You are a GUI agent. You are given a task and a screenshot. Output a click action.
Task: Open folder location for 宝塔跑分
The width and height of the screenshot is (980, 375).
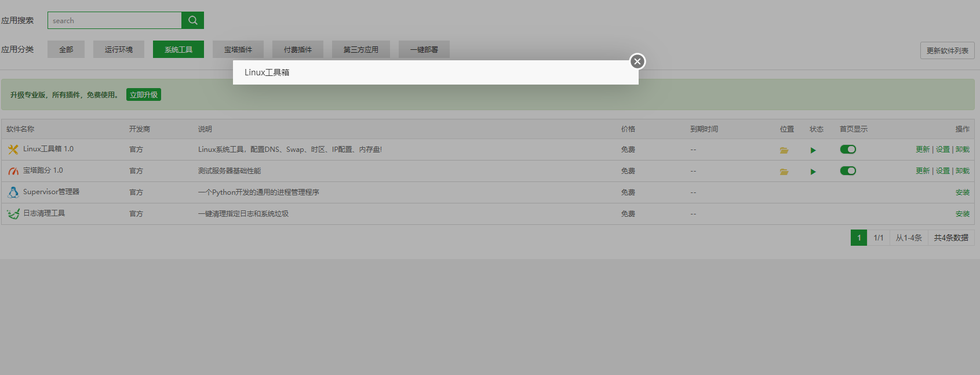784,172
